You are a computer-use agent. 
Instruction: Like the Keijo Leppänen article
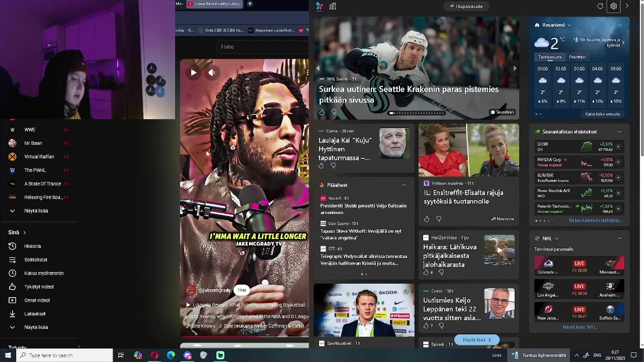point(426,326)
